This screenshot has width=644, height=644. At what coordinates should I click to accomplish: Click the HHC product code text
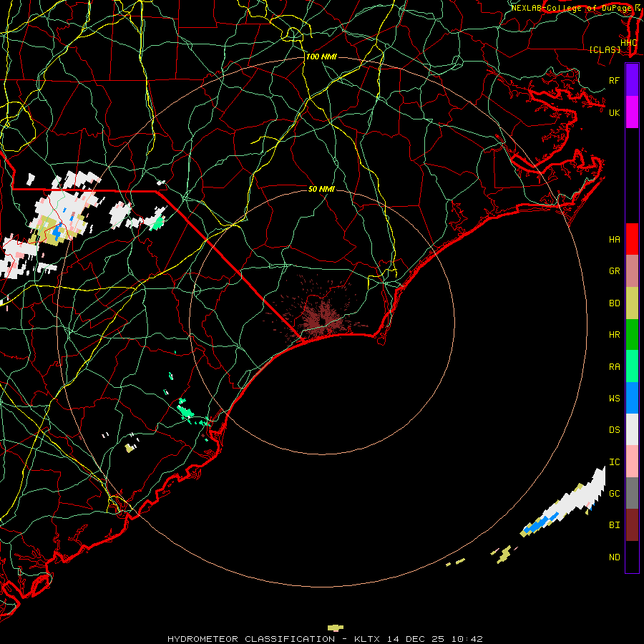pos(628,43)
